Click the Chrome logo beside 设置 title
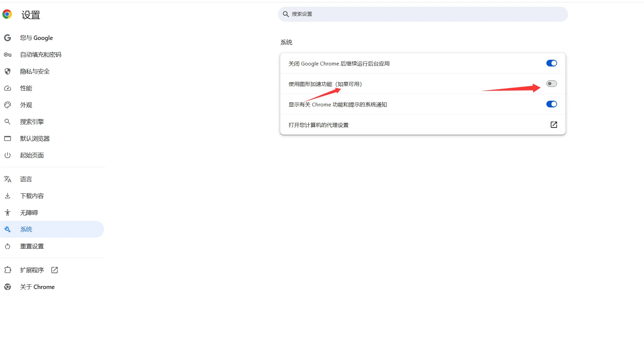Viewport: 644px width, 338px height. [7, 14]
